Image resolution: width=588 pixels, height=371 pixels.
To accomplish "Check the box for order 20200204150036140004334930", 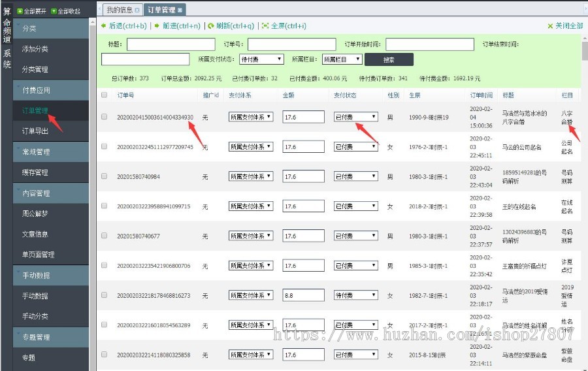I will (x=105, y=116).
